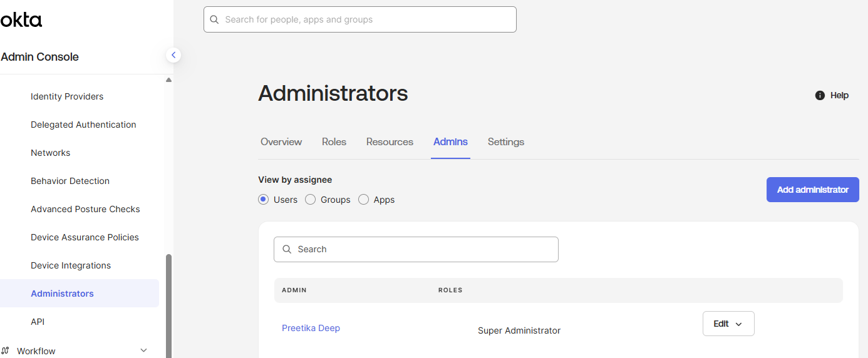Click the magnifier icon in the admin search

[x=287, y=249]
